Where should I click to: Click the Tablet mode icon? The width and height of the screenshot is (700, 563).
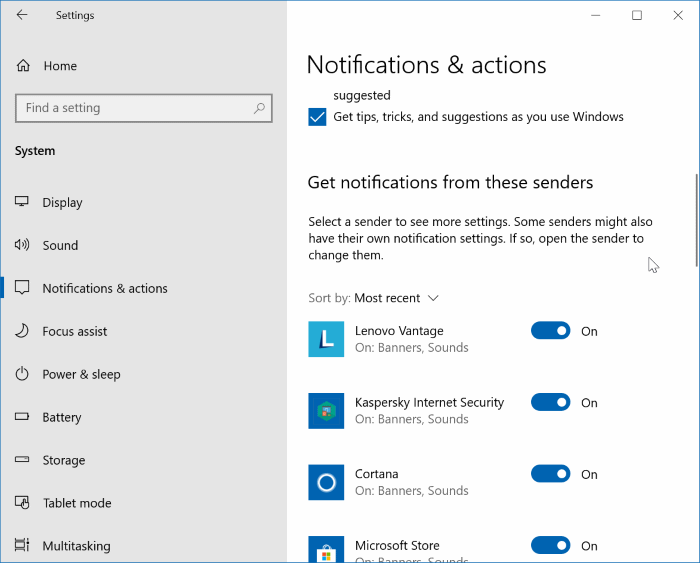click(22, 502)
